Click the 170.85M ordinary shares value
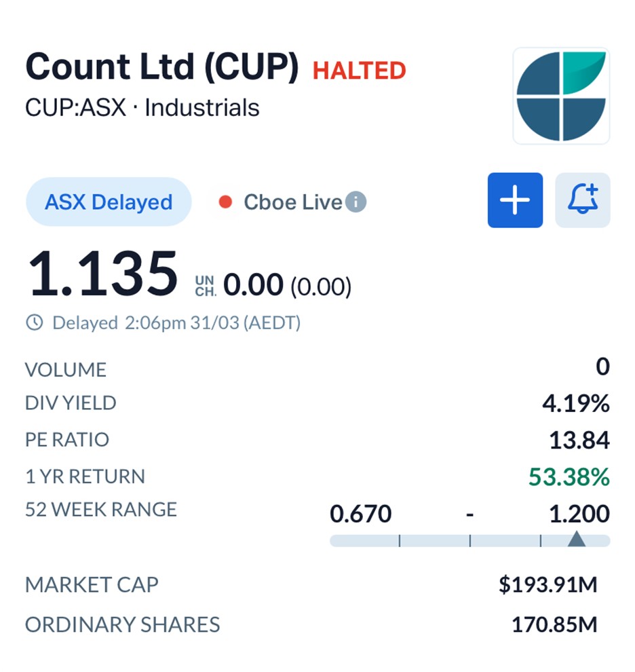Screen dimensions: 635x672 pyautogui.click(x=554, y=624)
